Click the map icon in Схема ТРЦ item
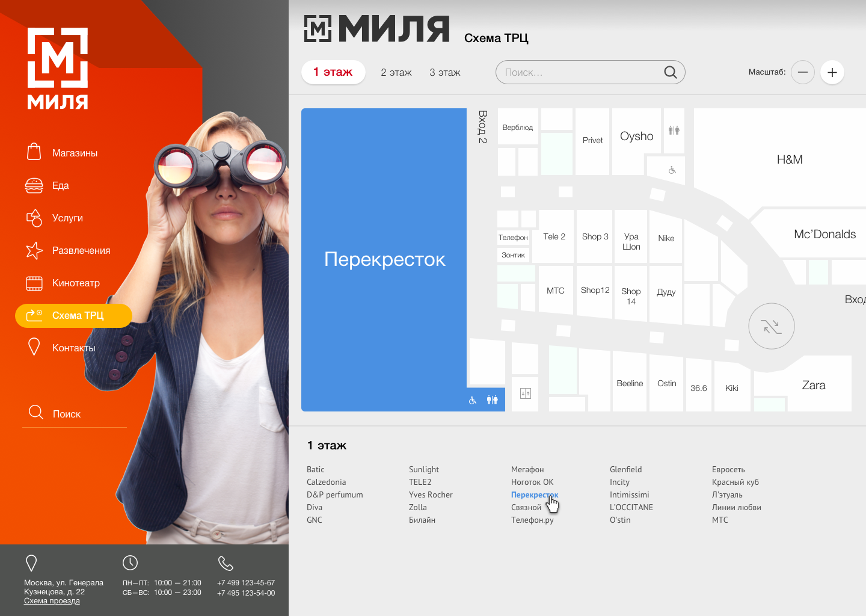Viewport: 866px width, 616px height. click(34, 315)
